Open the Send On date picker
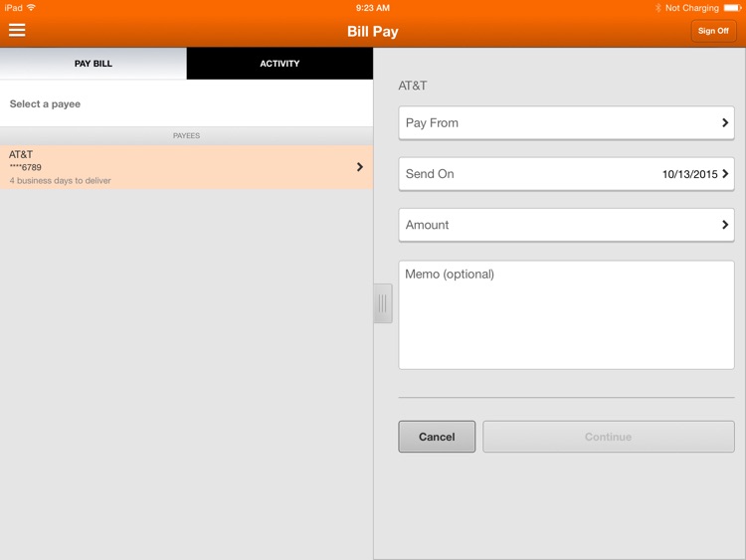The width and height of the screenshot is (746, 560). click(566, 174)
